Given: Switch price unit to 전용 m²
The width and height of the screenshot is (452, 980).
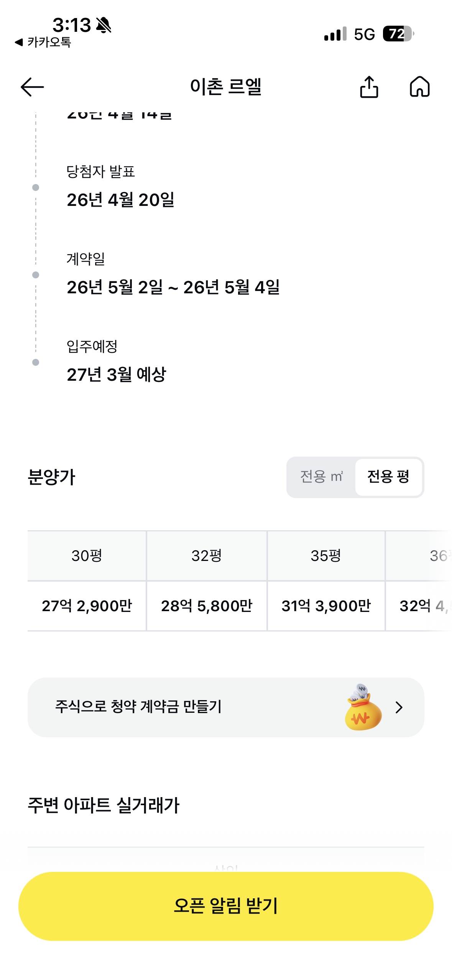Looking at the screenshot, I should [x=321, y=477].
